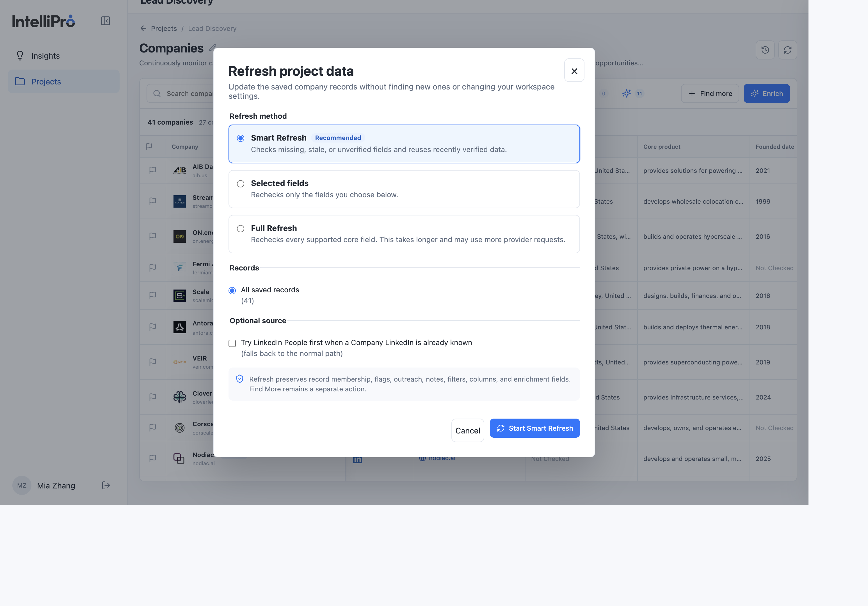
Task: Click the IntelliPro logo
Action: 44,21
